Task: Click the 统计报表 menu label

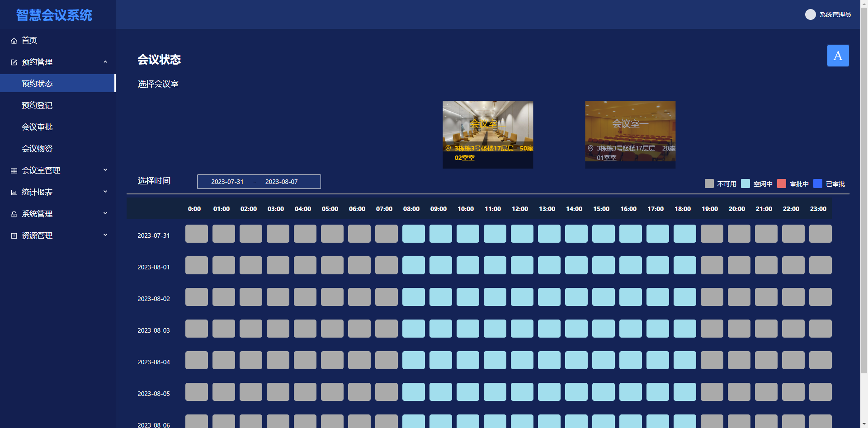Action: 37,192
